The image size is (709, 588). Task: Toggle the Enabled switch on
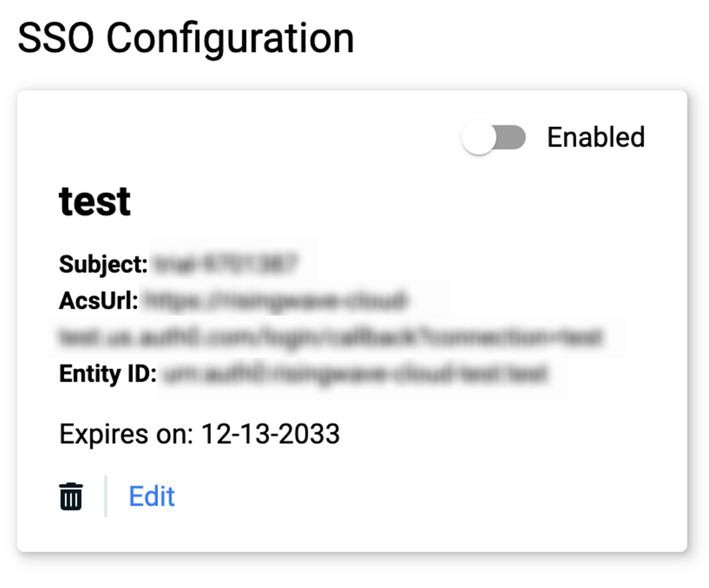point(494,137)
